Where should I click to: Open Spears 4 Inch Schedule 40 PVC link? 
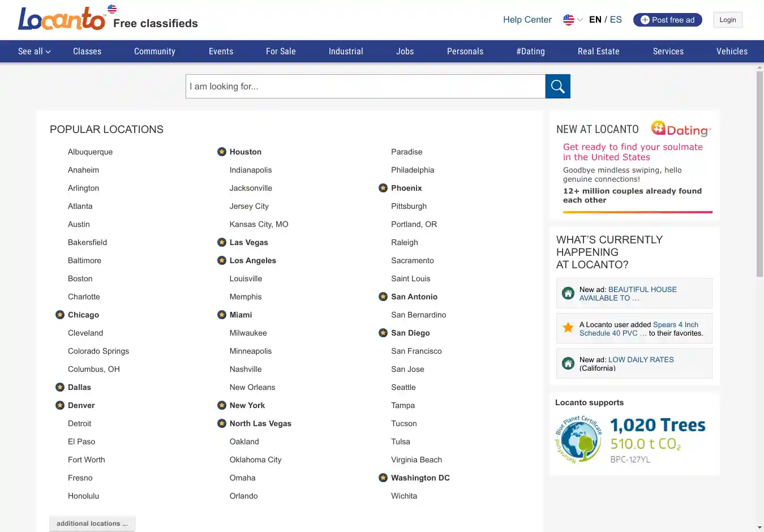tap(639, 329)
